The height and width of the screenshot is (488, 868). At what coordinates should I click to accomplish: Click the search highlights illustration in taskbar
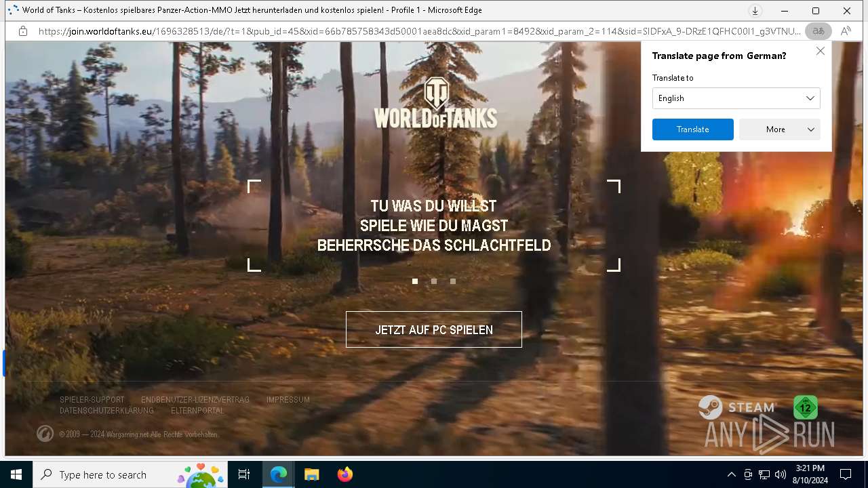pyautogui.click(x=201, y=474)
